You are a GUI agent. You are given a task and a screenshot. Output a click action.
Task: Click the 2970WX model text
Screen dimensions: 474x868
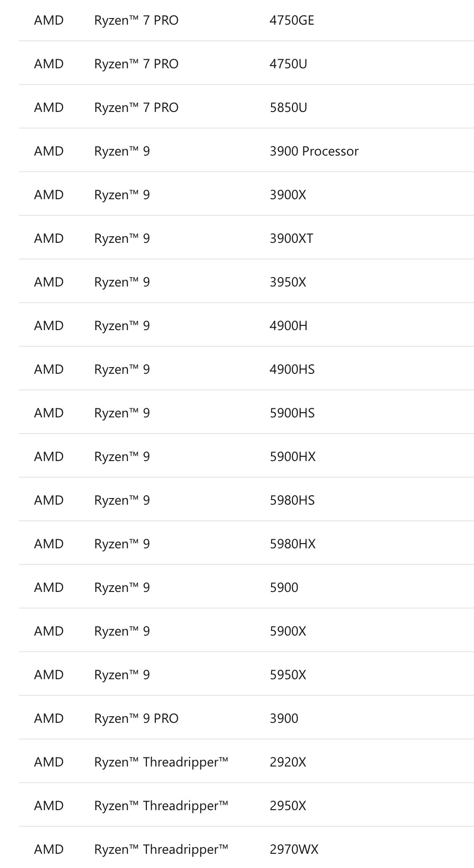[x=294, y=850]
